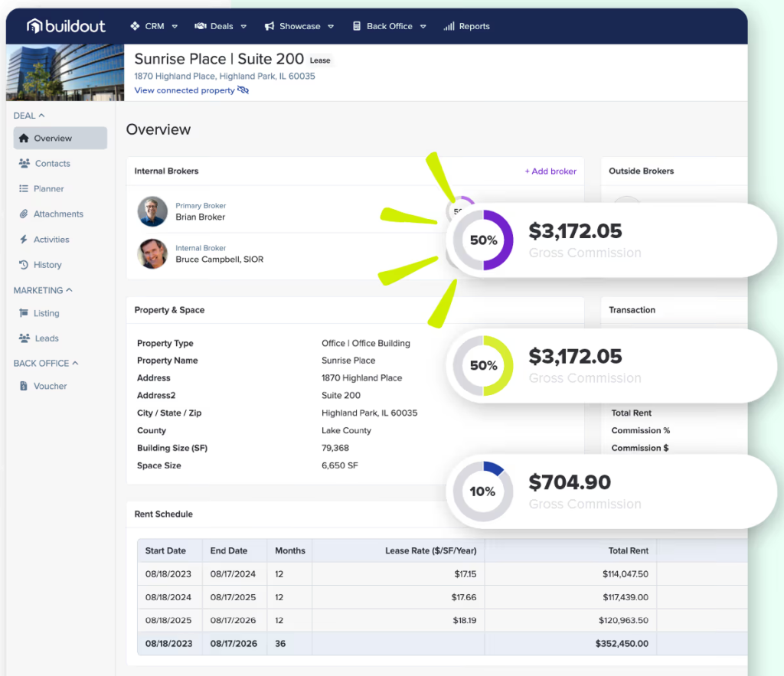The height and width of the screenshot is (676, 784).
Task: Click the End Date column header
Action: [228, 550]
